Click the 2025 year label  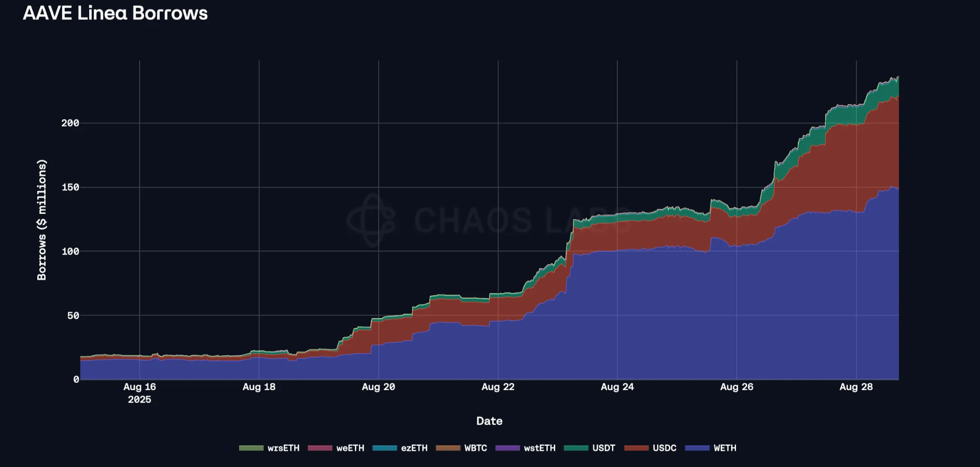tap(140, 399)
